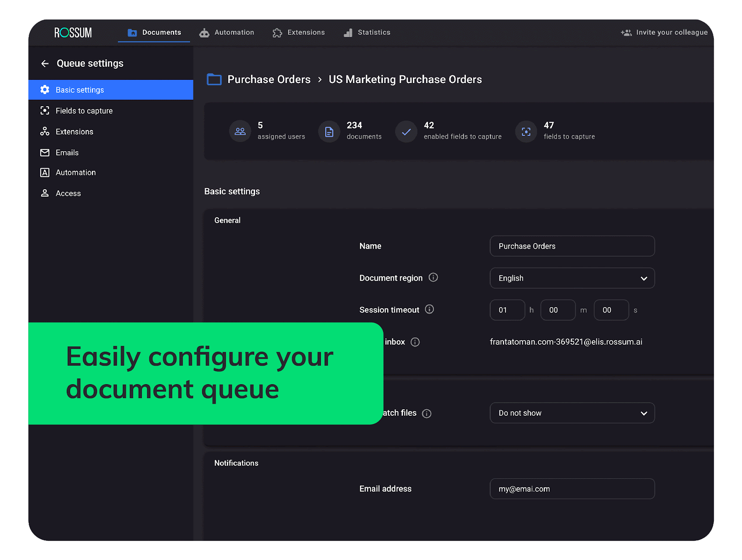
Task: Click Invite your colleague
Action: pos(664,32)
